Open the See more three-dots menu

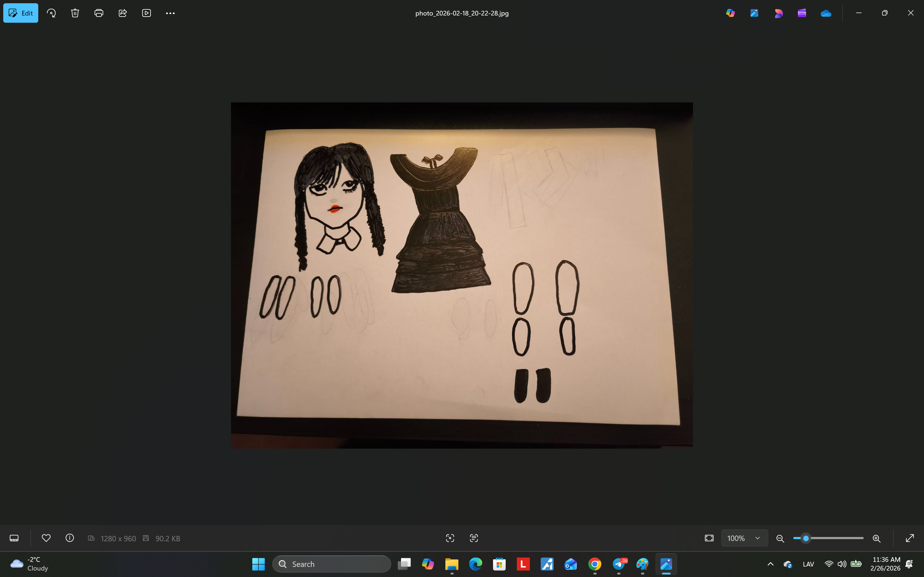click(x=170, y=13)
